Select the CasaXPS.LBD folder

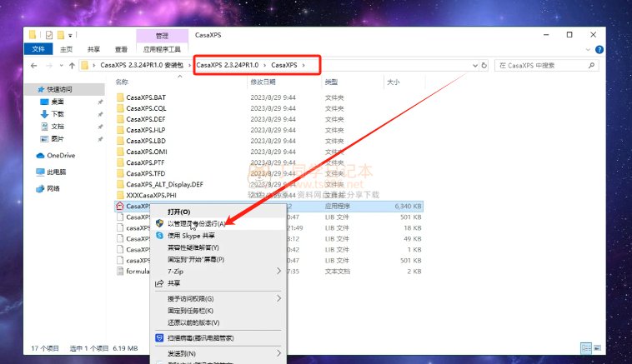click(146, 141)
